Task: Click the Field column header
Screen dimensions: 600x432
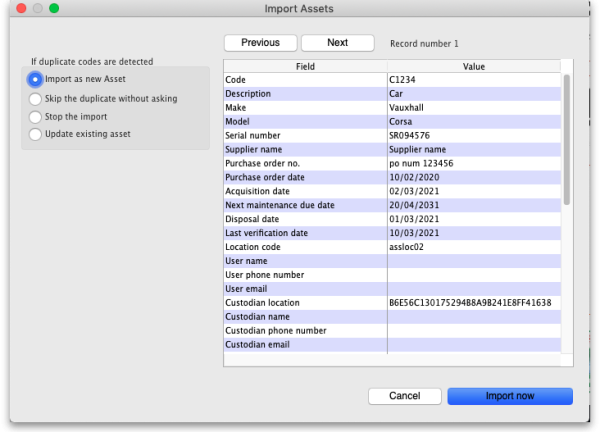Action: click(305, 66)
